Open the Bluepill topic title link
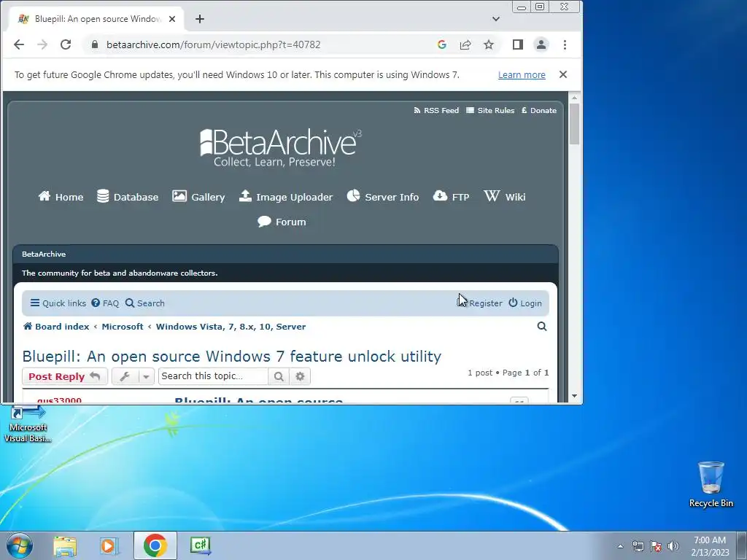The image size is (747, 560). [x=231, y=356]
